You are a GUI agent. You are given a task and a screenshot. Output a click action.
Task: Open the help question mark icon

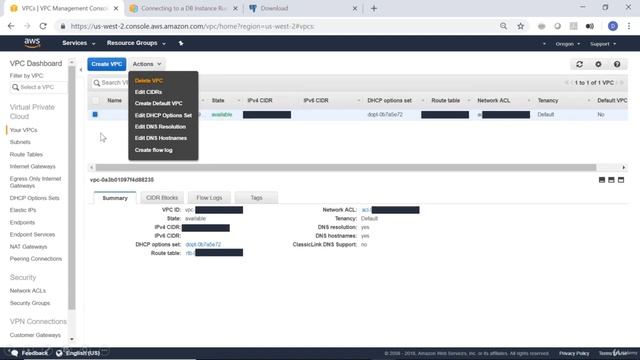coord(617,64)
